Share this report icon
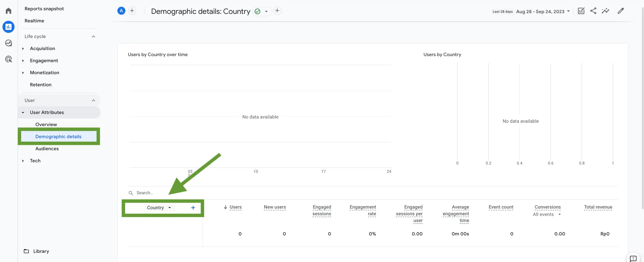 [593, 11]
